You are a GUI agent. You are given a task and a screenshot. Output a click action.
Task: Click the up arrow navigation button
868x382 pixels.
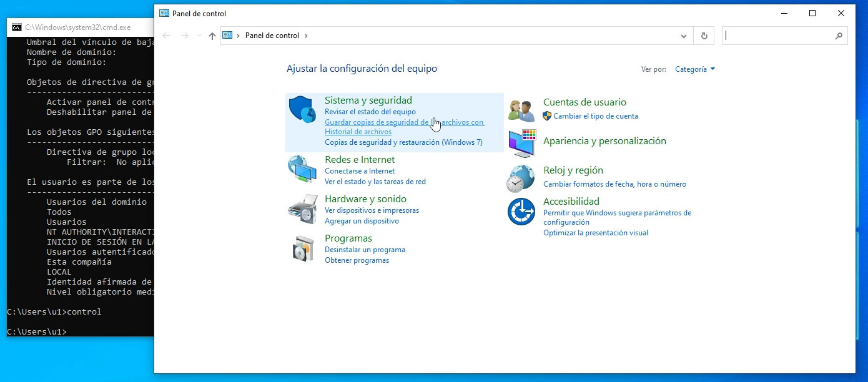pyautogui.click(x=212, y=36)
